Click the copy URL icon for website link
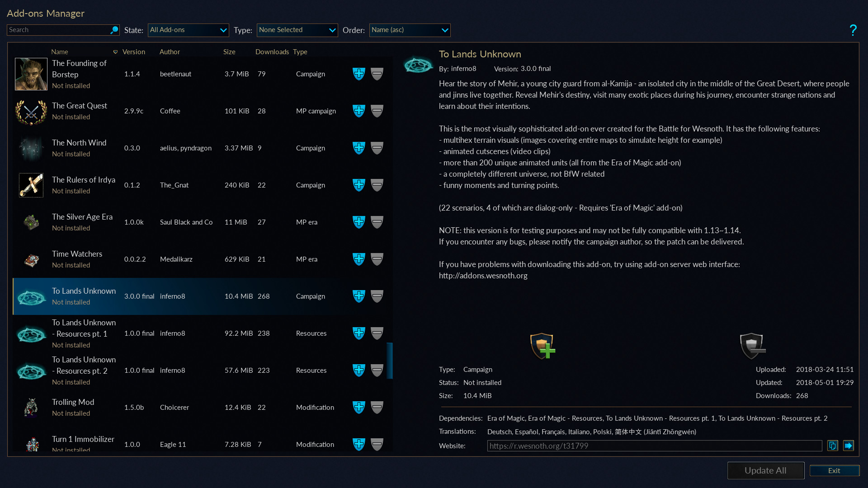 pos(833,445)
